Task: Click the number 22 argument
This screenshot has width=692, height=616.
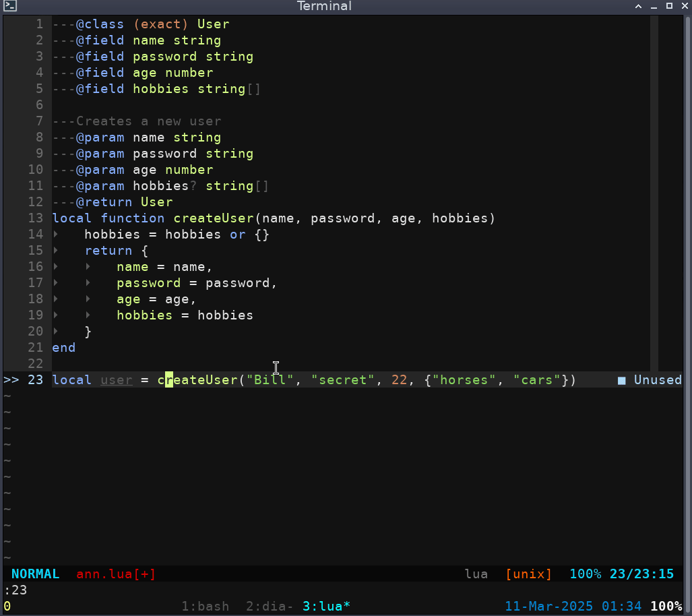Action: (x=399, y=379)
